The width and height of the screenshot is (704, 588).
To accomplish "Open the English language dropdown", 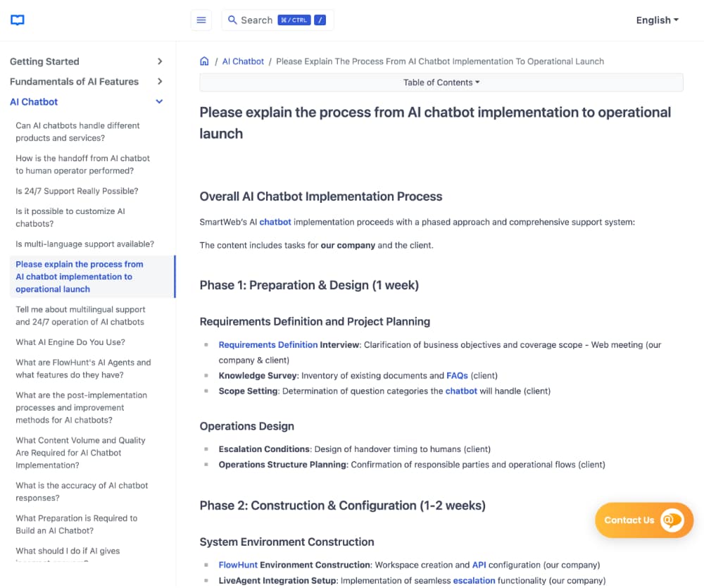I will [657, 20].
